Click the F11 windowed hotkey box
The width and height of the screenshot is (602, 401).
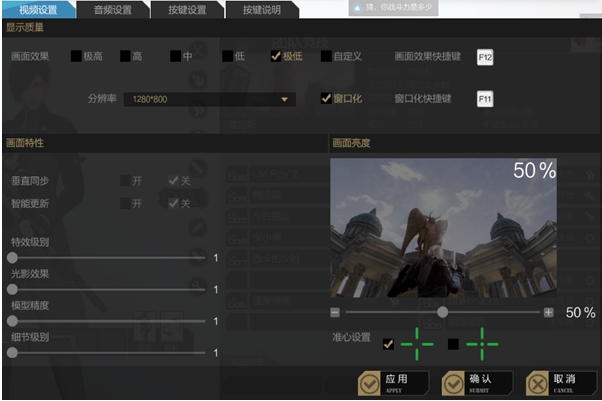click(x=485, y=99)
